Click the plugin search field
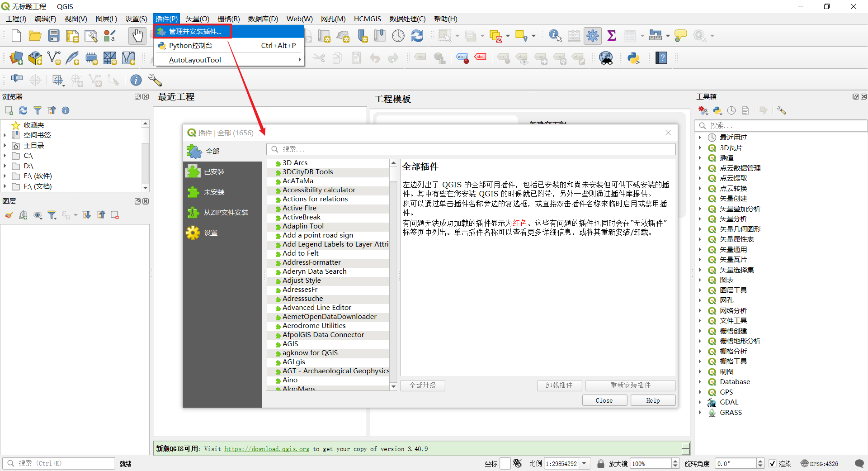 (471, 149)
